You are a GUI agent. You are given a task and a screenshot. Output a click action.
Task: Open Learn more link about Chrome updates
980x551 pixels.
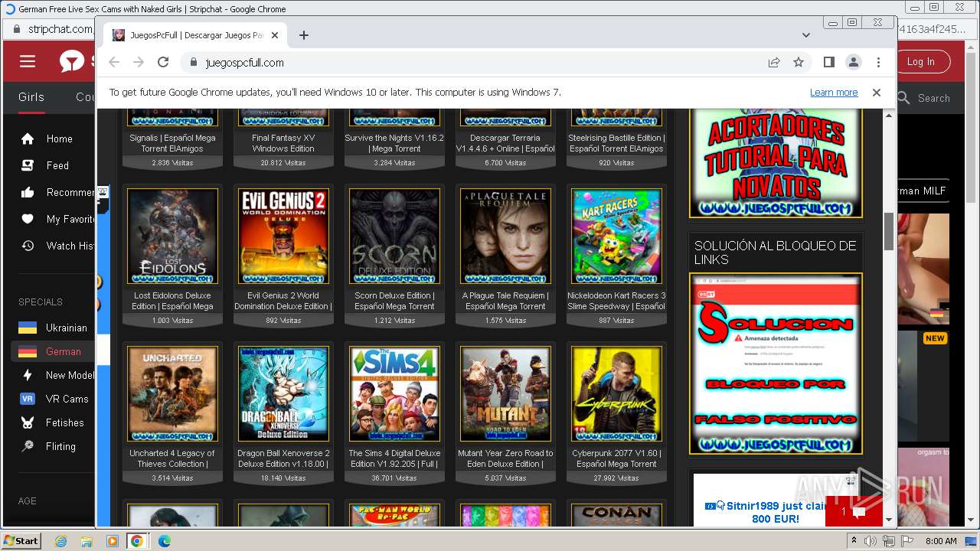point(834,93)
